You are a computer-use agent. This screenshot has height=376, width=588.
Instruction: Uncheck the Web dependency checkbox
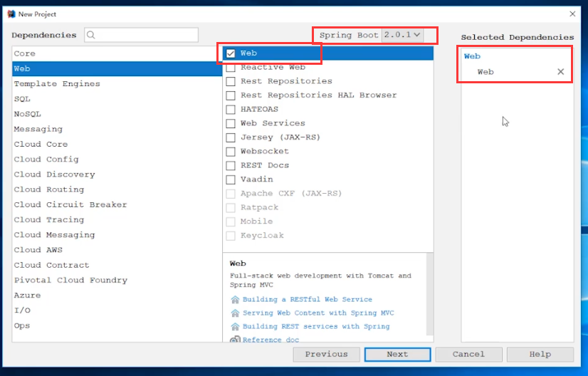231,53
